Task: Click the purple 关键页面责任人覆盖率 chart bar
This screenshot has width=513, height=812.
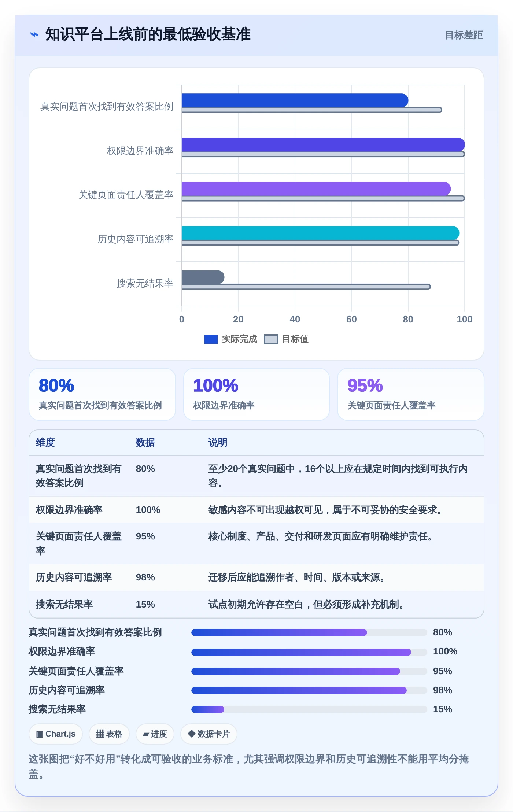Action: pyautogui.click(x=316, y=189)
